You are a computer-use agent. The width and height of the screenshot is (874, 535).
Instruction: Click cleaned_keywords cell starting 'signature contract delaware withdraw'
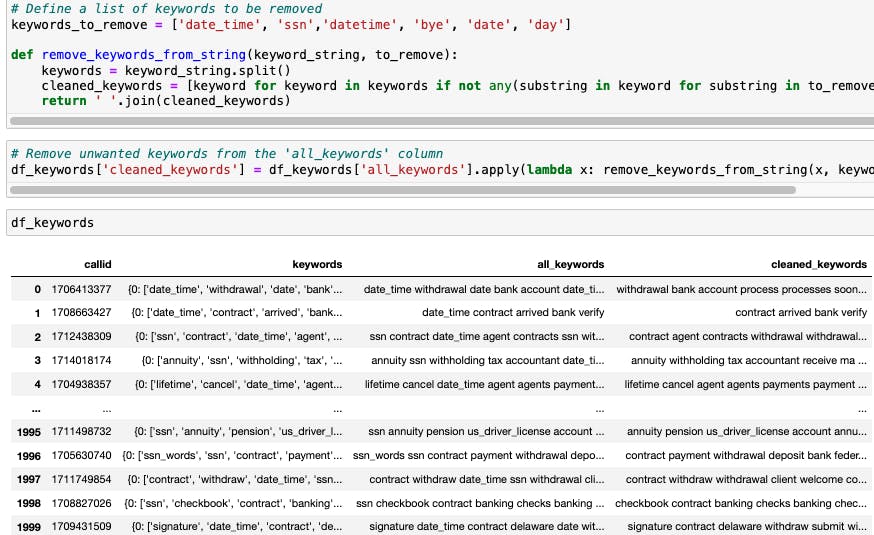[x=747, y=526]
